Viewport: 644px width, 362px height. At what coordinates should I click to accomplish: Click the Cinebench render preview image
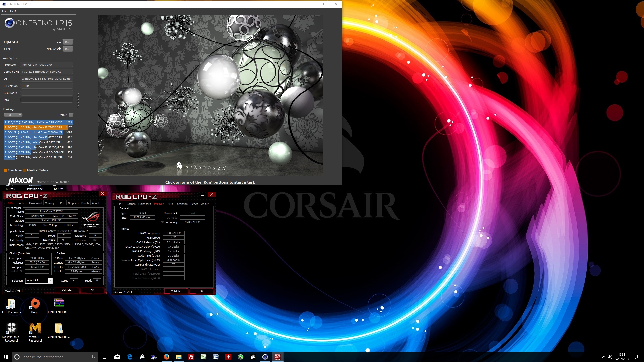click(210, 95)
